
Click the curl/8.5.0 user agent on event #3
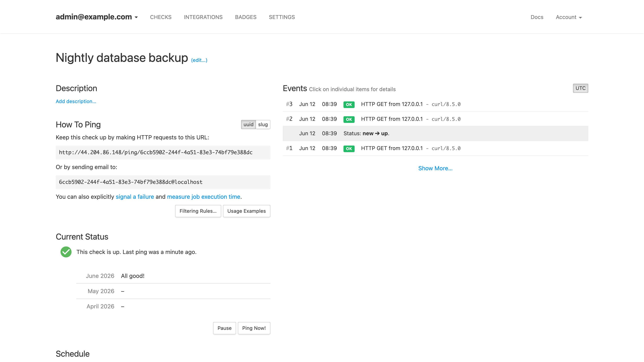click(446, 104)
